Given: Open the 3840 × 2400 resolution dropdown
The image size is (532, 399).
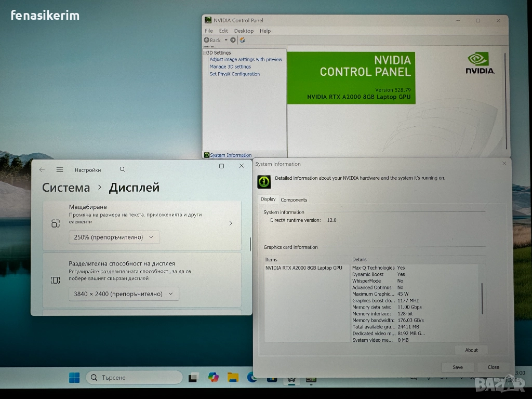Looking at the screenshot, I should point(124,294).
